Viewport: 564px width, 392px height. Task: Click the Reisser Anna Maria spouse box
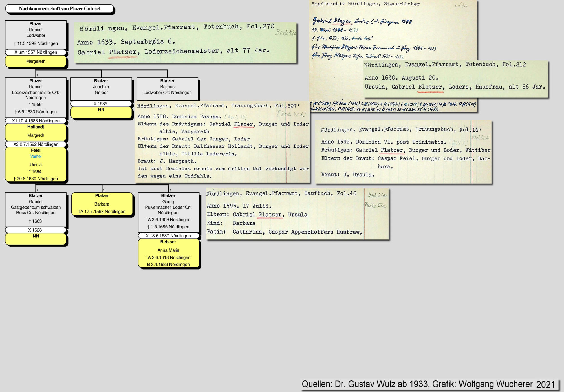168,253
